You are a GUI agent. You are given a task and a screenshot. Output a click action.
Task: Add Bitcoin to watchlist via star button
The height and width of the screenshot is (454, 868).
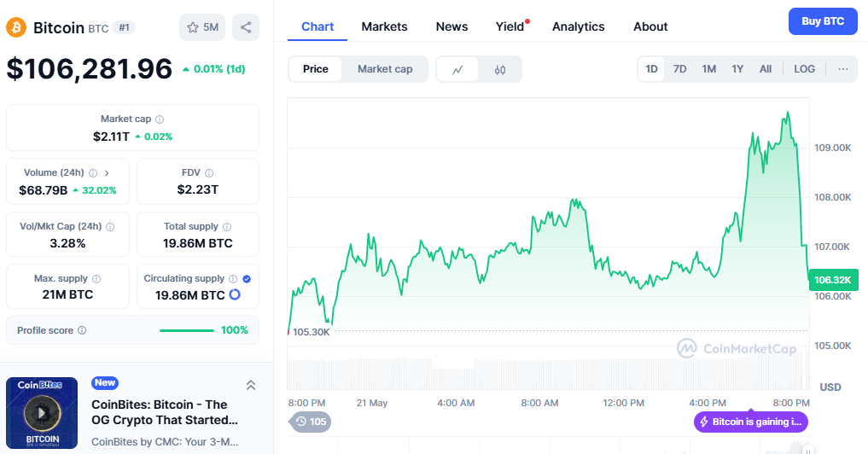[202, 27]
